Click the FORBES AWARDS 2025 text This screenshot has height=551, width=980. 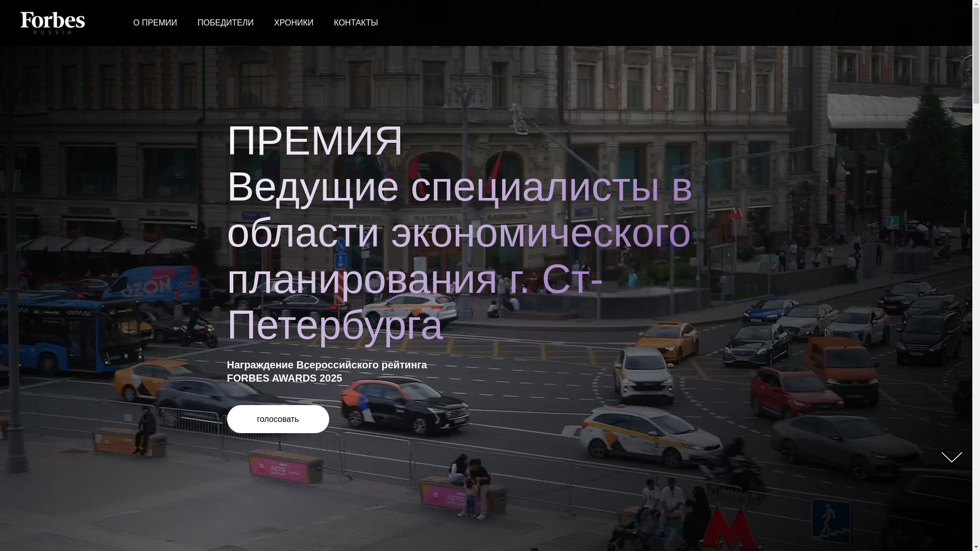tap(284, 378)
